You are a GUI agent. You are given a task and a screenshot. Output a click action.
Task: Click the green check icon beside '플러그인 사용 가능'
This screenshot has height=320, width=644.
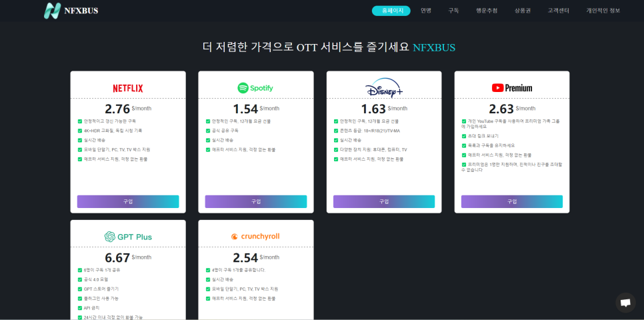click(80, 298)
